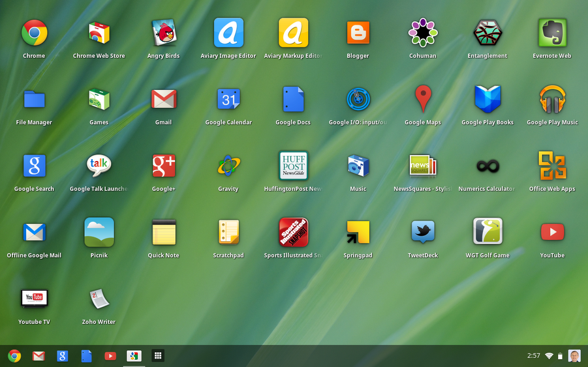588x367 pixels.
Task: Open HuffingtonPost NewsGlide
Action: (293, 166)
